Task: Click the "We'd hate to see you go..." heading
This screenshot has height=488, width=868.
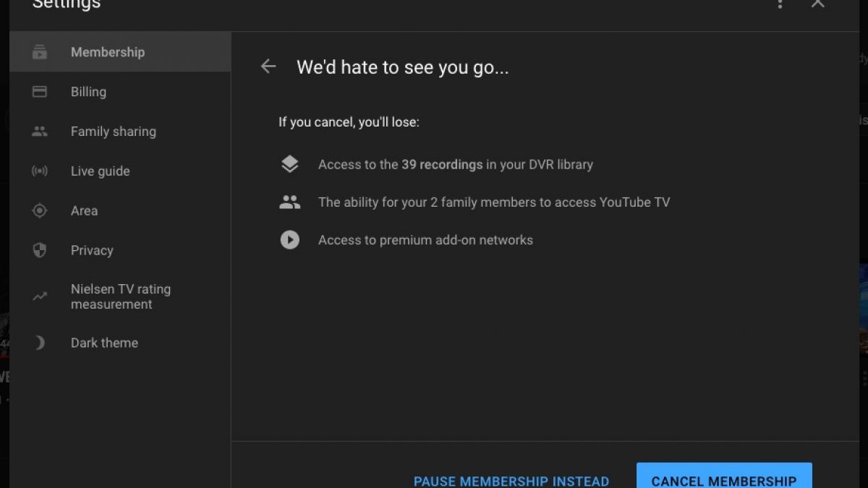Action: 403,68
